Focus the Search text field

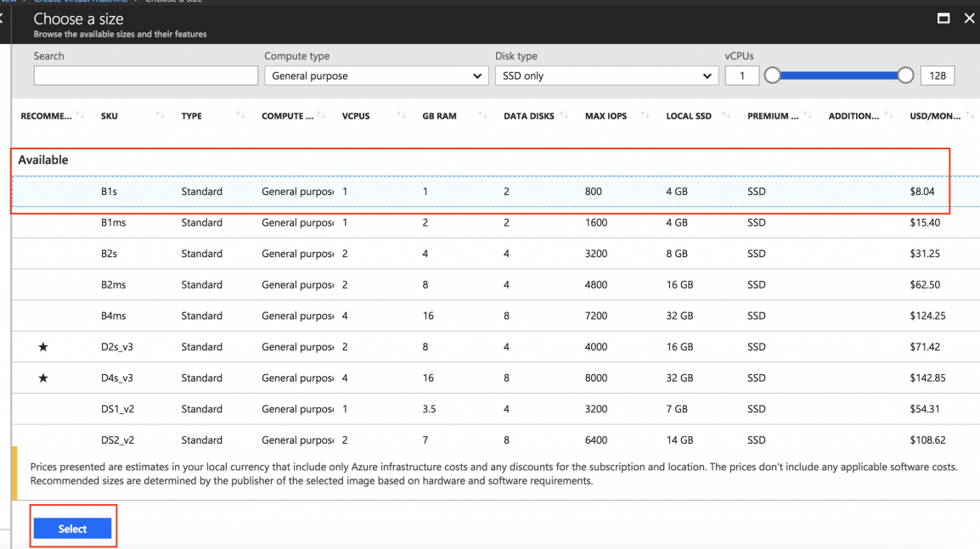pyautogui.click(x=145, y=76)
